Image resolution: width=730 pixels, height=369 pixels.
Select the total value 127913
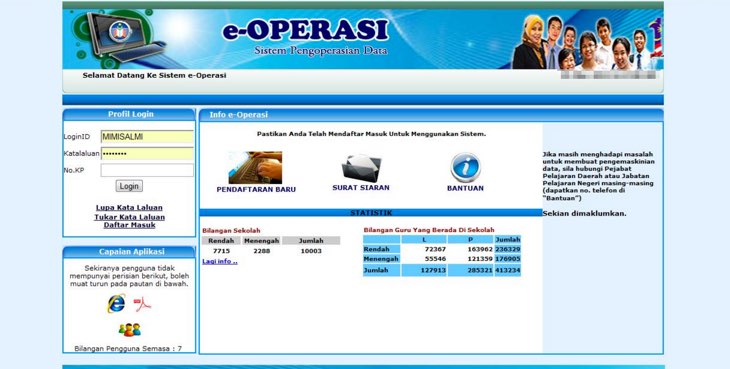(433, 270)
